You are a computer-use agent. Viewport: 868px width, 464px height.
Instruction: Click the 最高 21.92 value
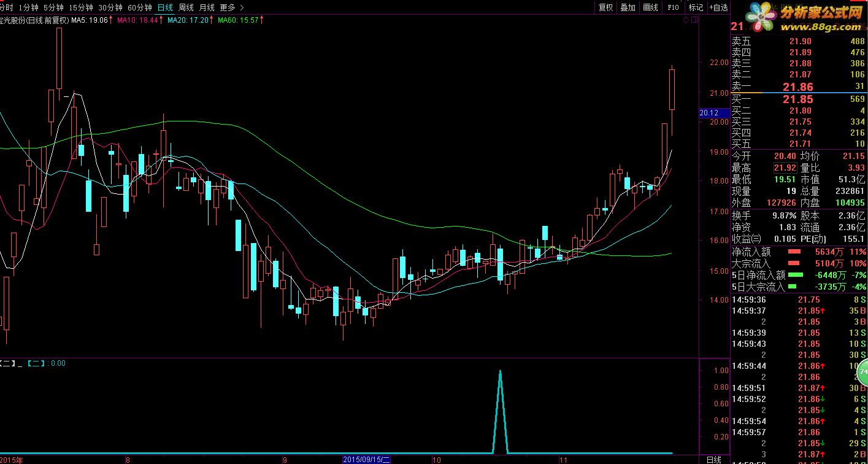[x=785, y=168]
